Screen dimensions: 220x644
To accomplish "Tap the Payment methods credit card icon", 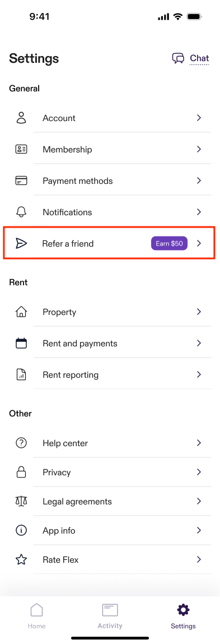I will [21, 180].
